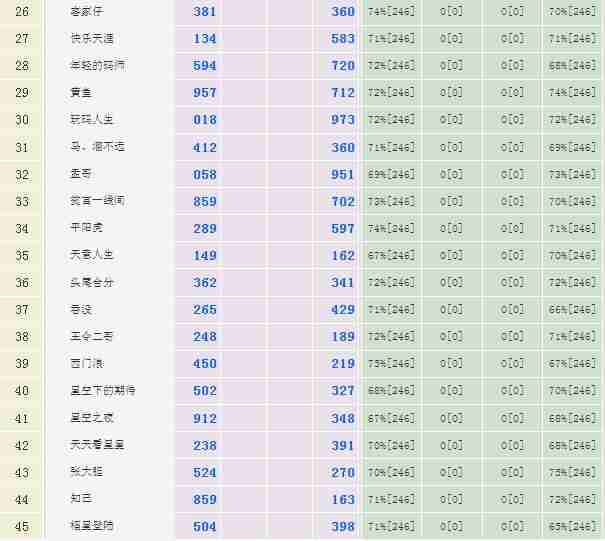Select the number 973 in row 30

(x=343, y=120)
